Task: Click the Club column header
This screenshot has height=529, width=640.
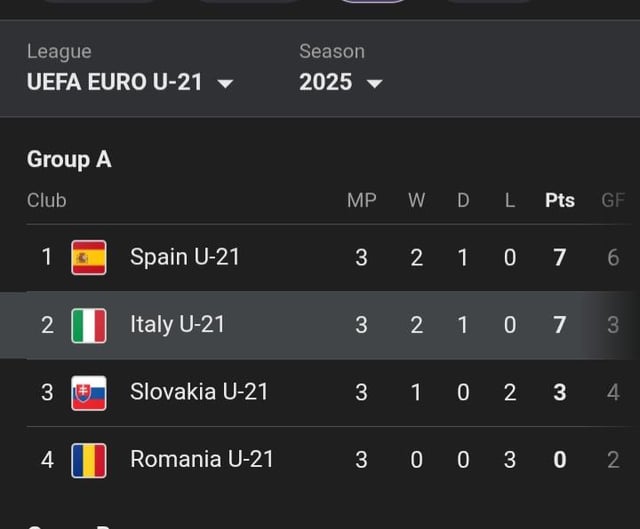Action: 47,200
